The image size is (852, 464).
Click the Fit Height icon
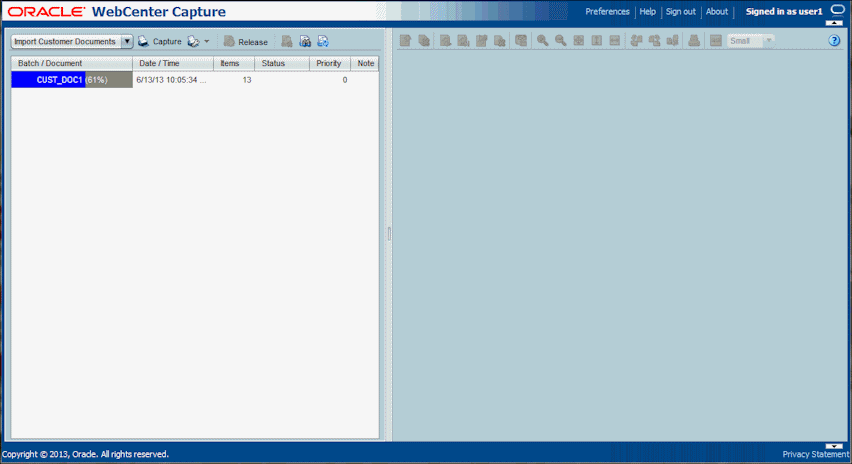point(597,40)
